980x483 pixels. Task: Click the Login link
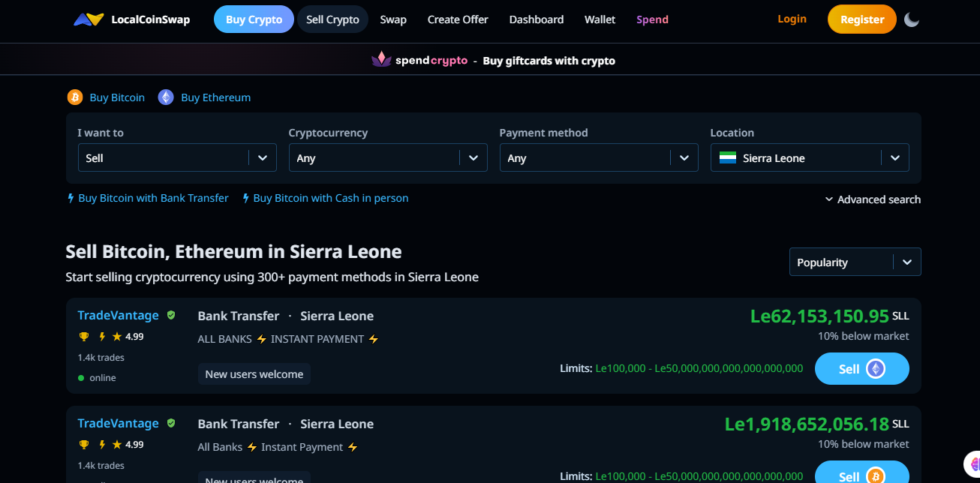[792, 19]
